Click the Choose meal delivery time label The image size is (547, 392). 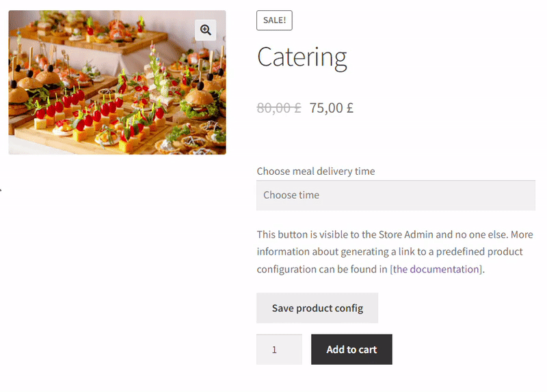tap(316, 171)
